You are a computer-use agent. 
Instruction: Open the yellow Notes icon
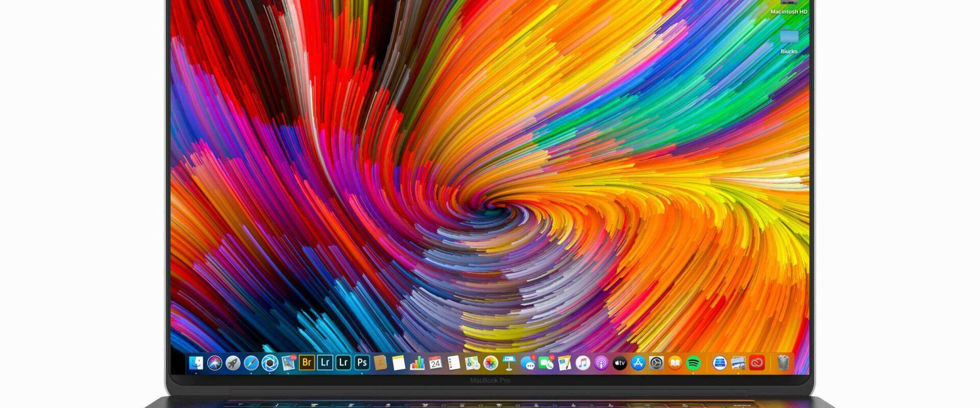[x=399, y=363]
